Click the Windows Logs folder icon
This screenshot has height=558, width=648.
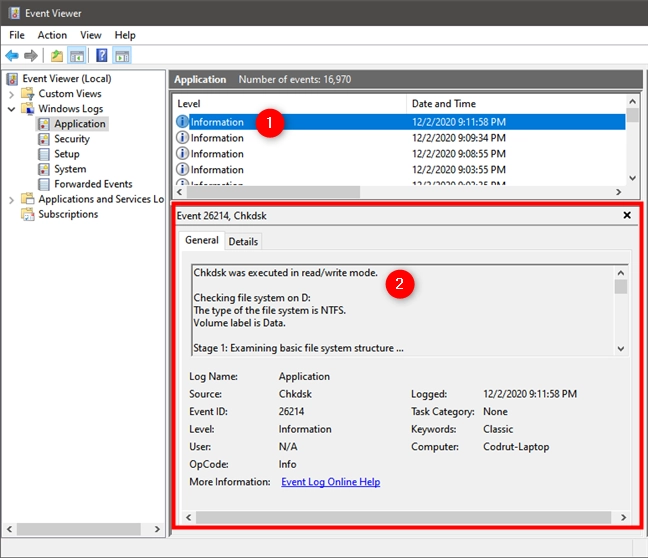tap(28, 109)
